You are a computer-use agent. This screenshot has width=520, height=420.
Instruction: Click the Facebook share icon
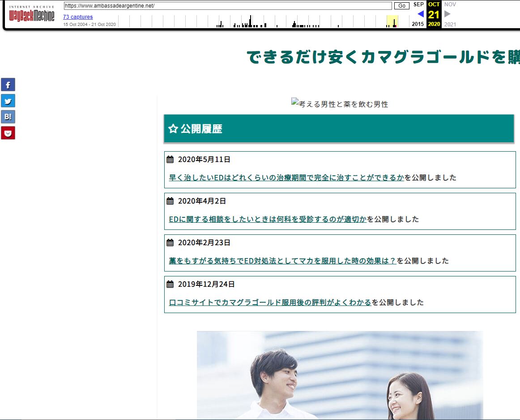[x=8, y=85]
